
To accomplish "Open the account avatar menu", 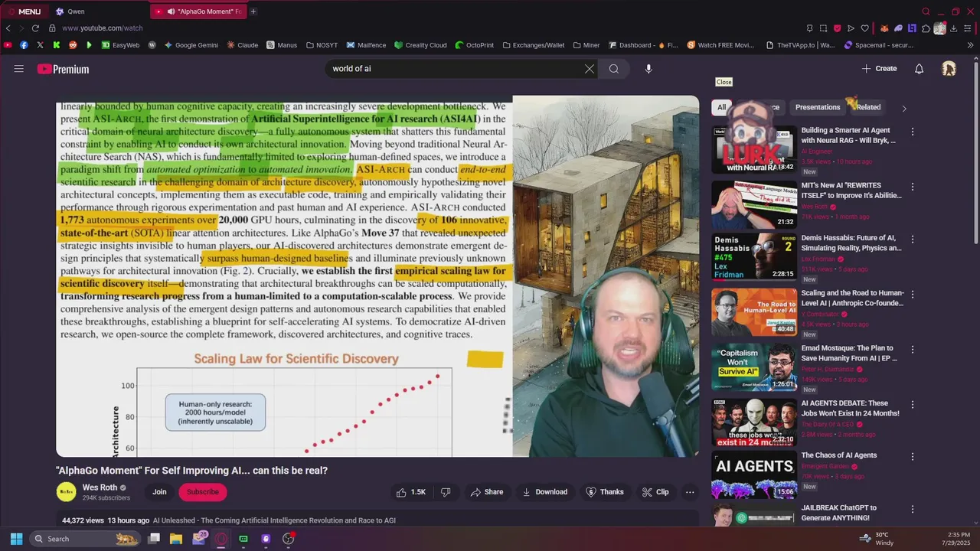I will 949,69.
